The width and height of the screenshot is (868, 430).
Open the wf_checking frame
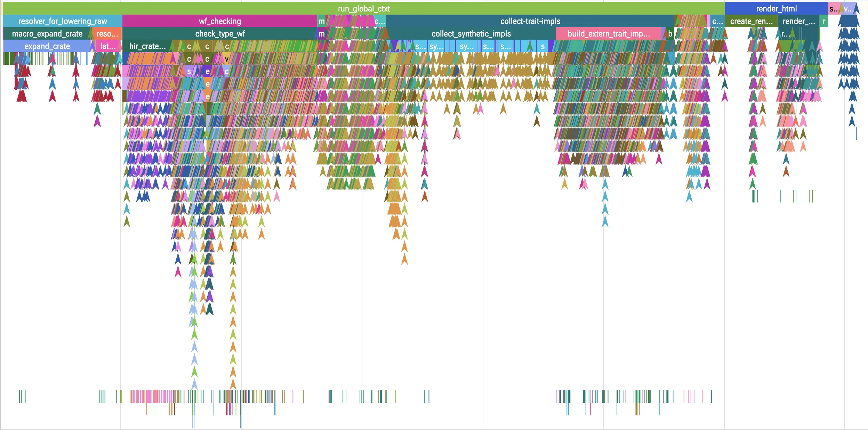(220, 21)
